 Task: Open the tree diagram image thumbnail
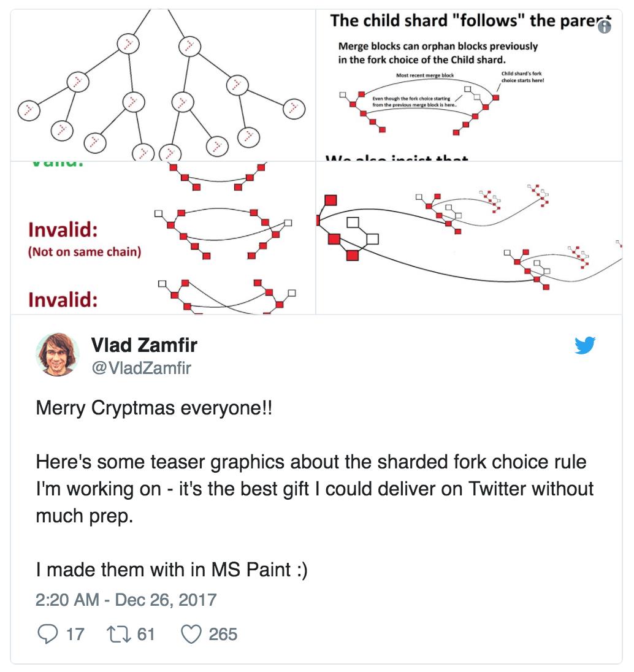pos(163,85)
